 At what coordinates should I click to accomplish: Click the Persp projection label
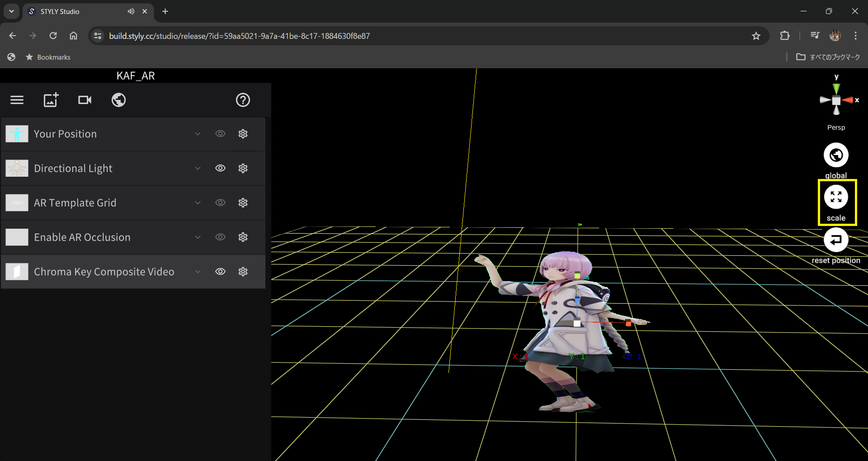836,127
